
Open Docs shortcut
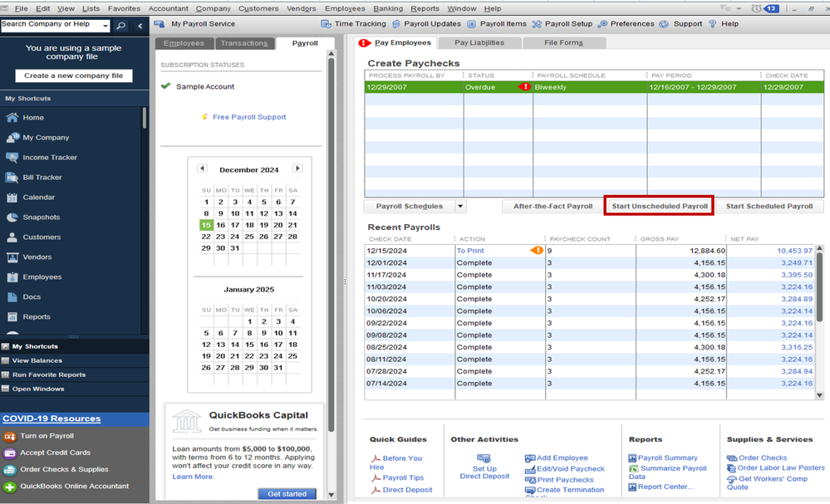coord(32,296)
